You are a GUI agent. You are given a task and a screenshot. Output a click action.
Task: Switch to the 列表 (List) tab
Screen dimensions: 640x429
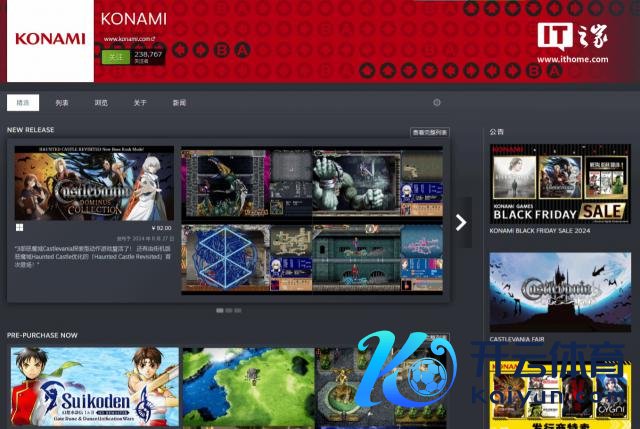pyautogui.click(x=62, y=102)
